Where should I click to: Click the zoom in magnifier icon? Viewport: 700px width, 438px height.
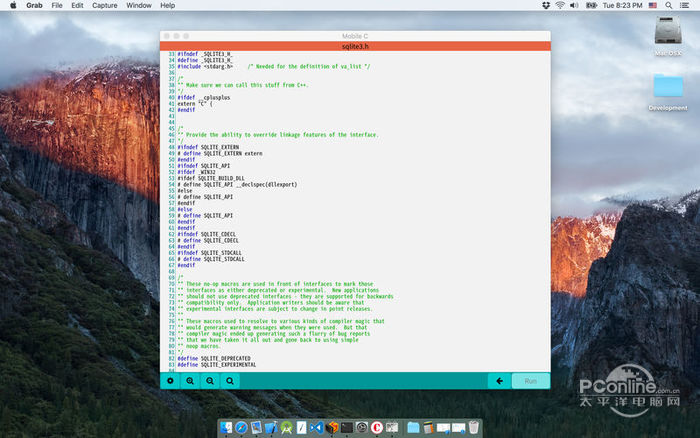(190, 381)
